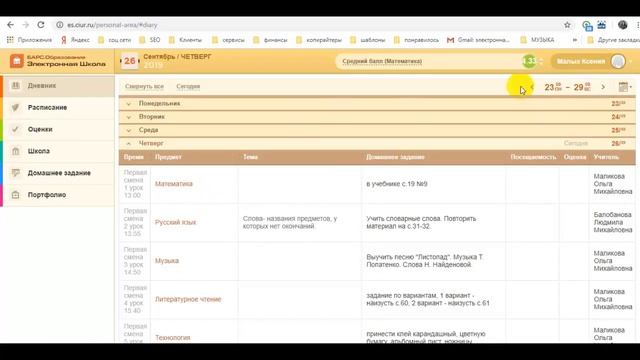Open the SEO bookmark folder
Screen dimensions: 640x360
[150, 40]
